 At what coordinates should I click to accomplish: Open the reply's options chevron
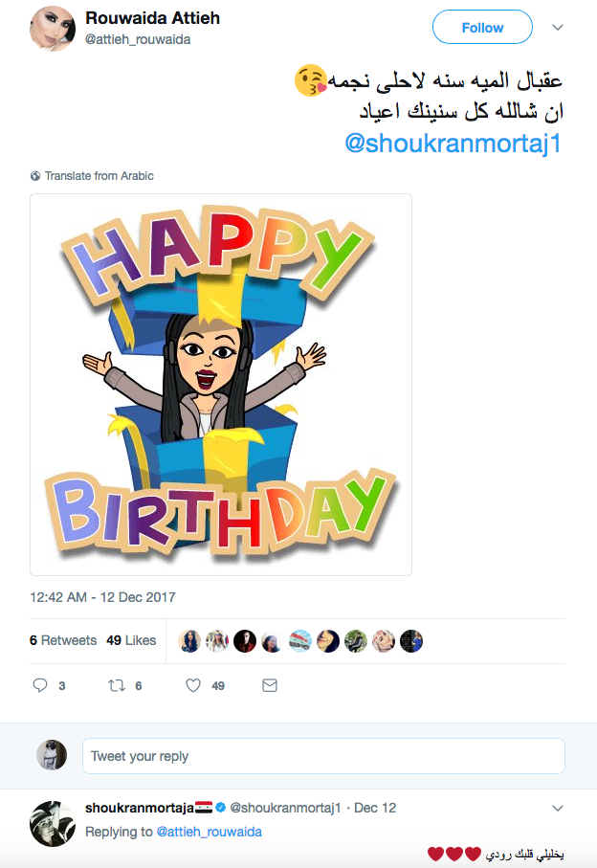coord(559,809)
